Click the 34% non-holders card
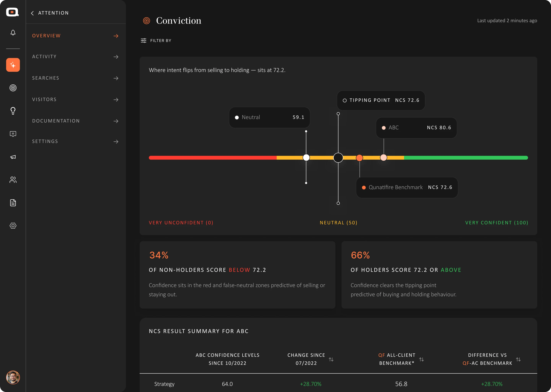The height and width of the screenshot is (392, 551). pos(237,275)
